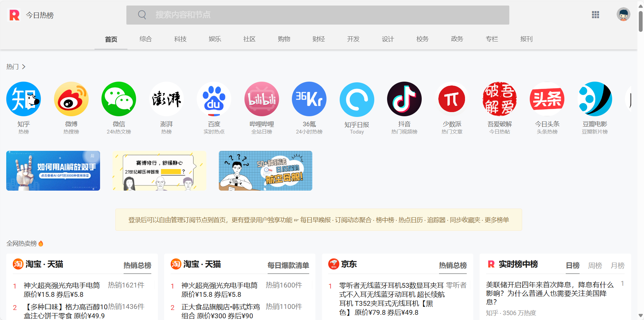Click the scrollbar down arrow

[x=641, y=316]
